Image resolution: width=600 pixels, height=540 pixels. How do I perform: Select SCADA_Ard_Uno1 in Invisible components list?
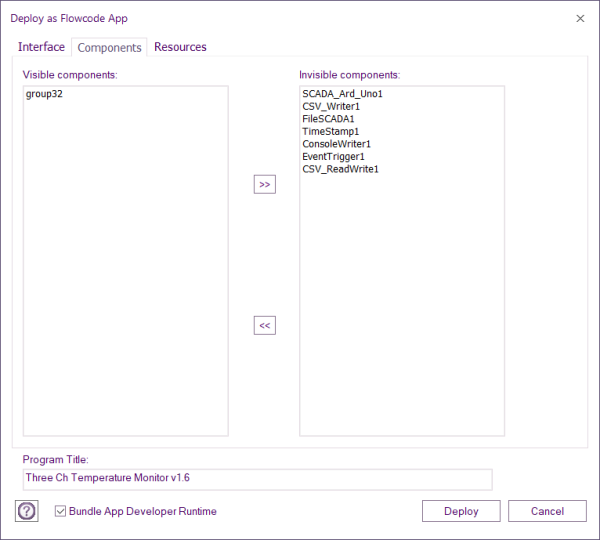tap(342, 94)
